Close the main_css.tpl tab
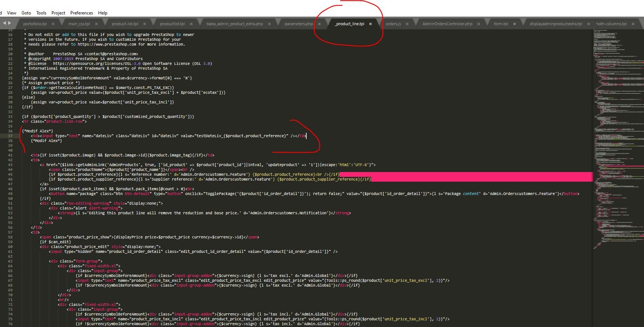 pos(96,24)
